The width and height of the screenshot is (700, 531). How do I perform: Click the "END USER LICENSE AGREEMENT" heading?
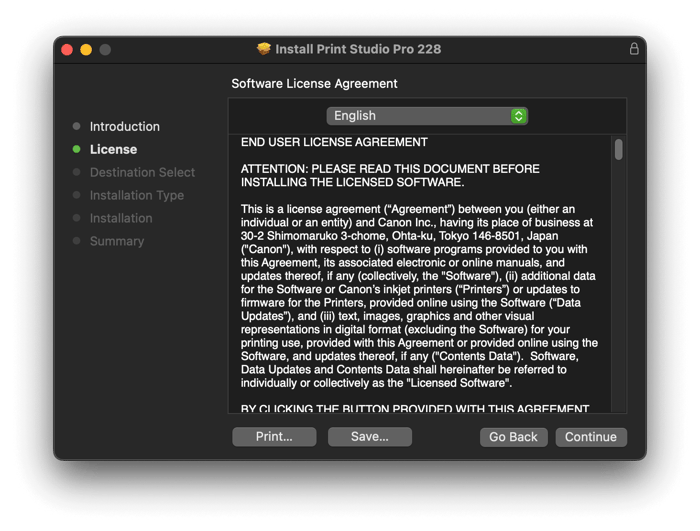click(x=334, y=142)
